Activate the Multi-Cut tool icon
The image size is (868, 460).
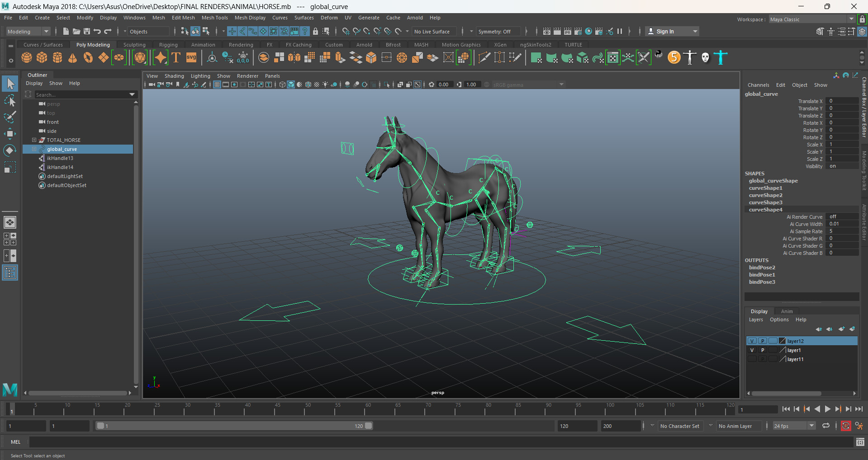484,57
